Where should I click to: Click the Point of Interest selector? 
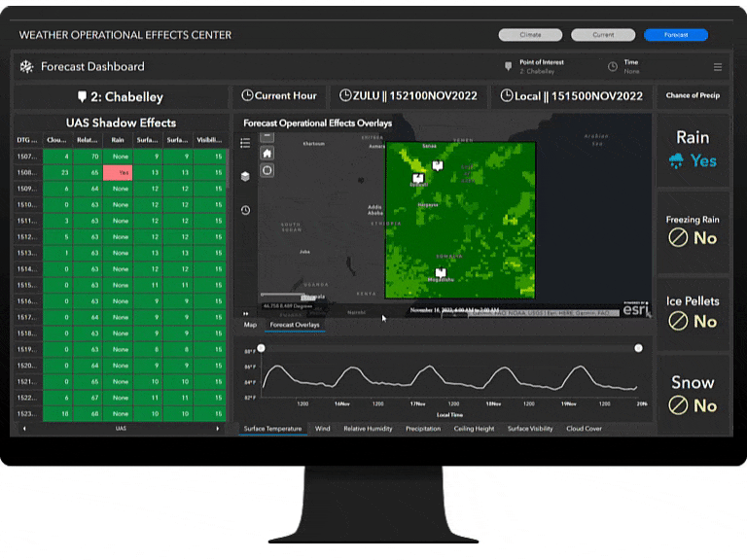(535, 67)
